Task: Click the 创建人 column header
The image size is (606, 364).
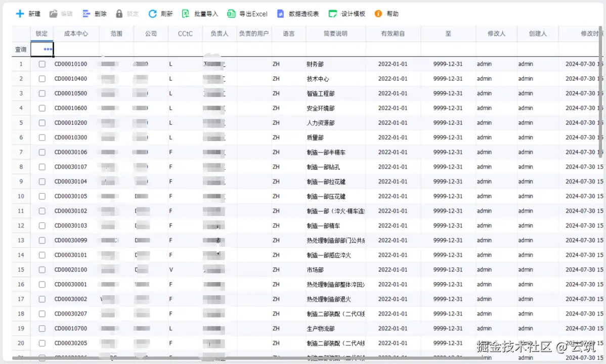Action: pos(538,33)
